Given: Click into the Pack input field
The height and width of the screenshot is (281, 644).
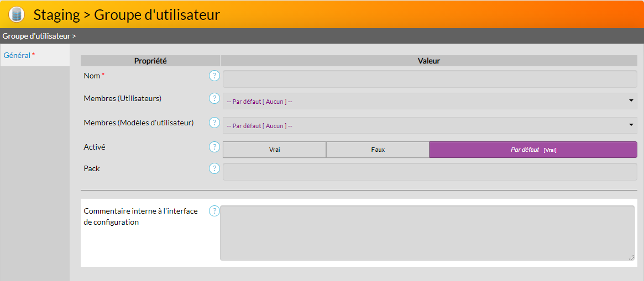Looking at the screenshot, I should point(430,172).
